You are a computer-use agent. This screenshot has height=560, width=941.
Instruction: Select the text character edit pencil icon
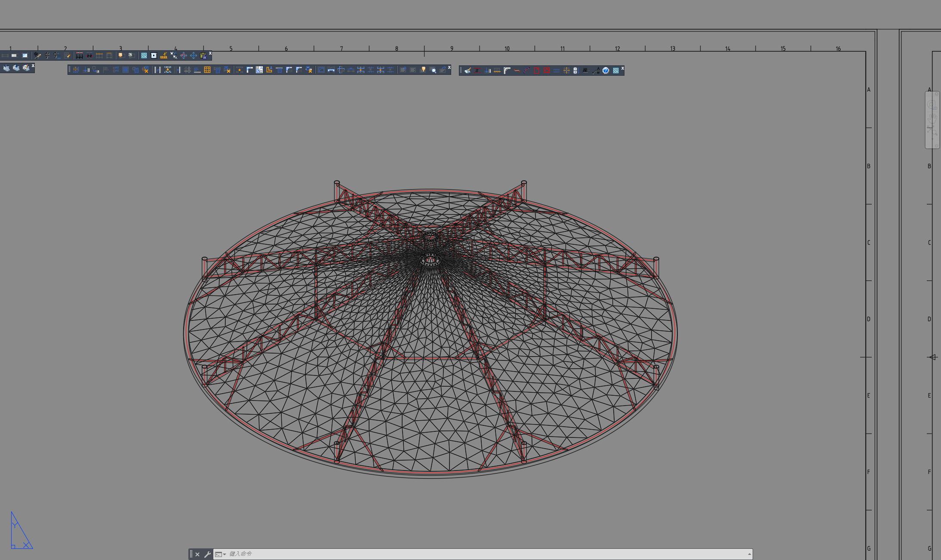click(37, 55)
